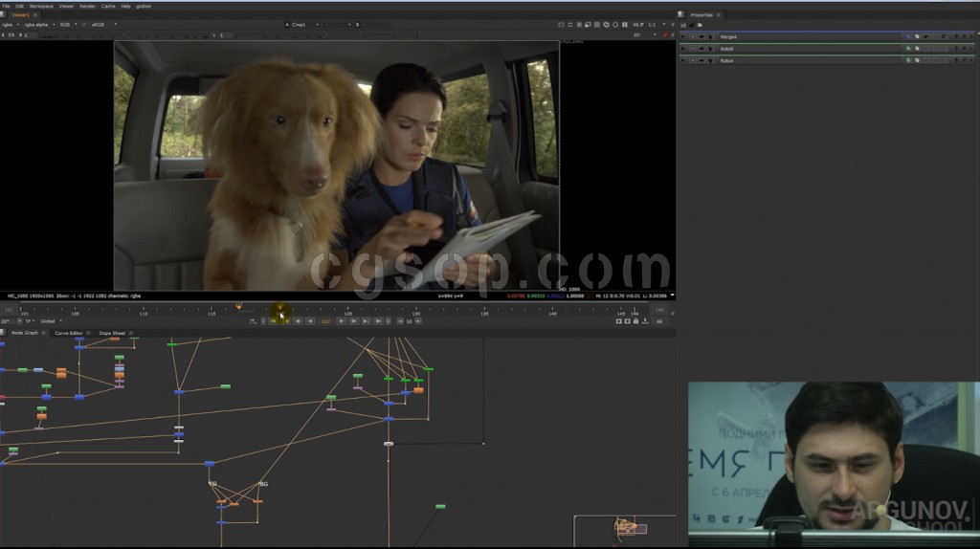Click the max panels field showing 10

[x=683, y=25]
